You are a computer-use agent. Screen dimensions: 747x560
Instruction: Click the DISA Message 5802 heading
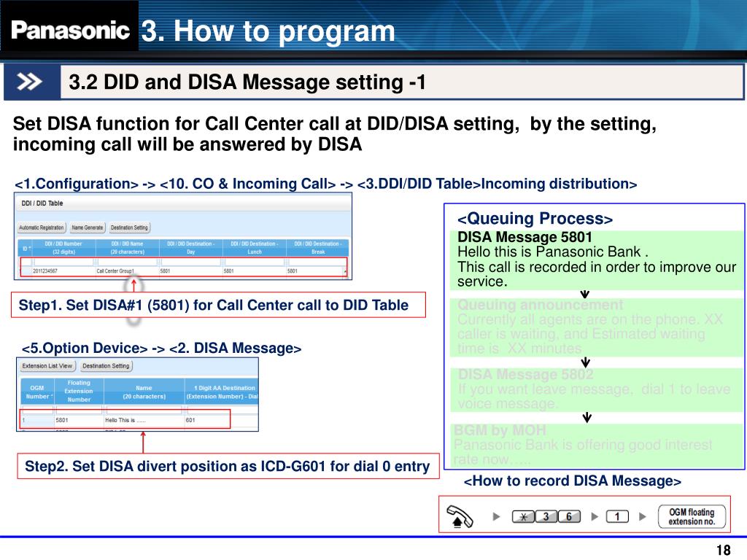[525, 374]
